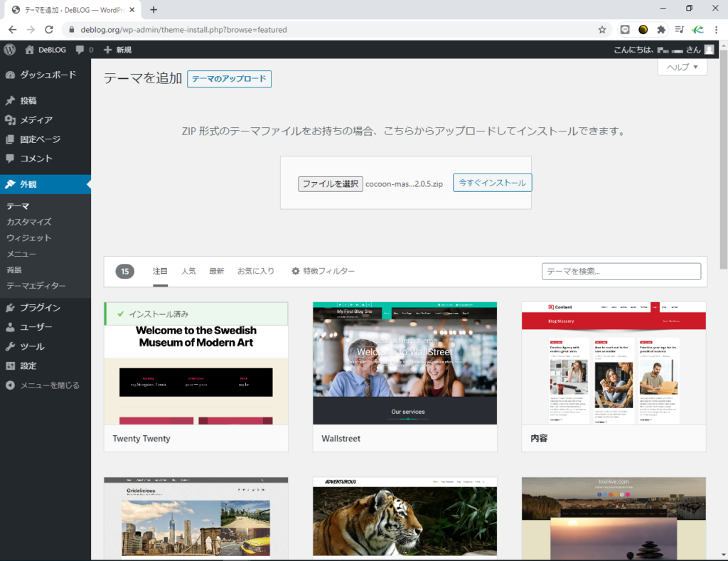Switch to 人気 popular tab
Viewport: 728px width, 561px height.
(188, 271)
